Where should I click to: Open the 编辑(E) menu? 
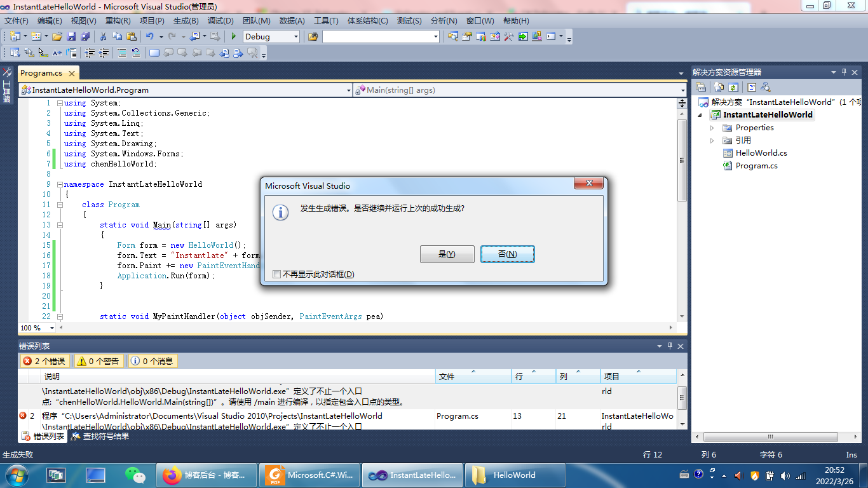tap(50, 21)
